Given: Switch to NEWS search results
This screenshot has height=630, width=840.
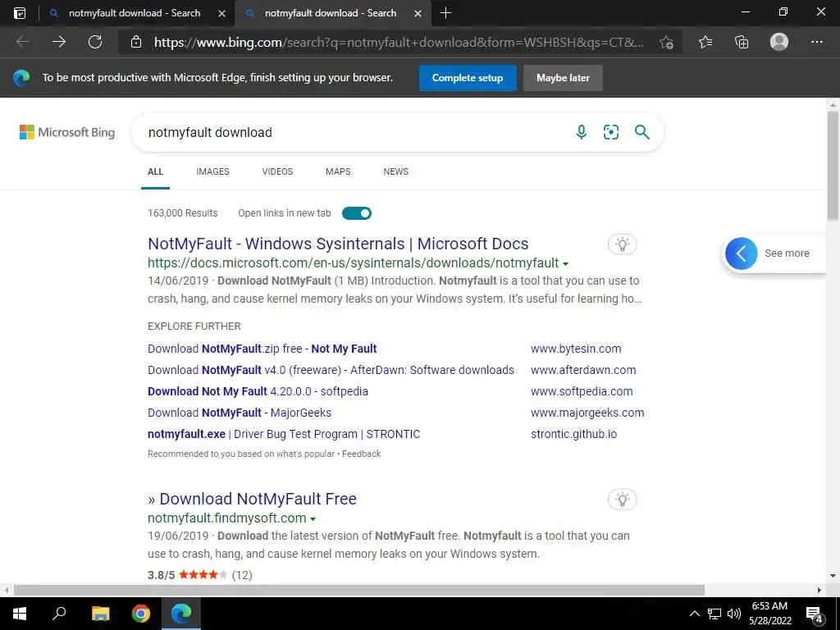Looking at the screenshot, I should [396, 171].
